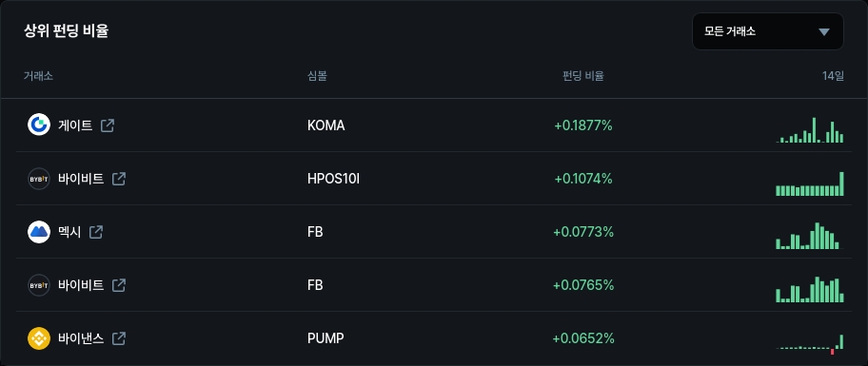
Task: Click the MEXC exchange logo
Action: tap(39, 232)
